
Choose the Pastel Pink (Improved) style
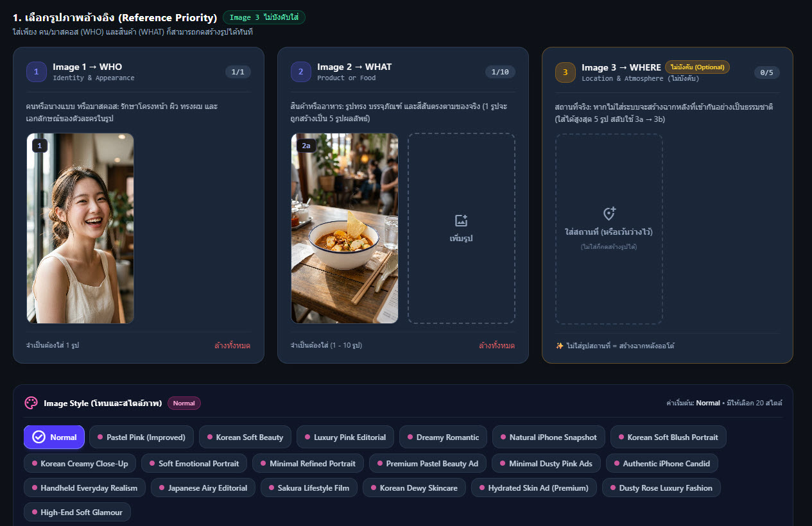(141, 437)
